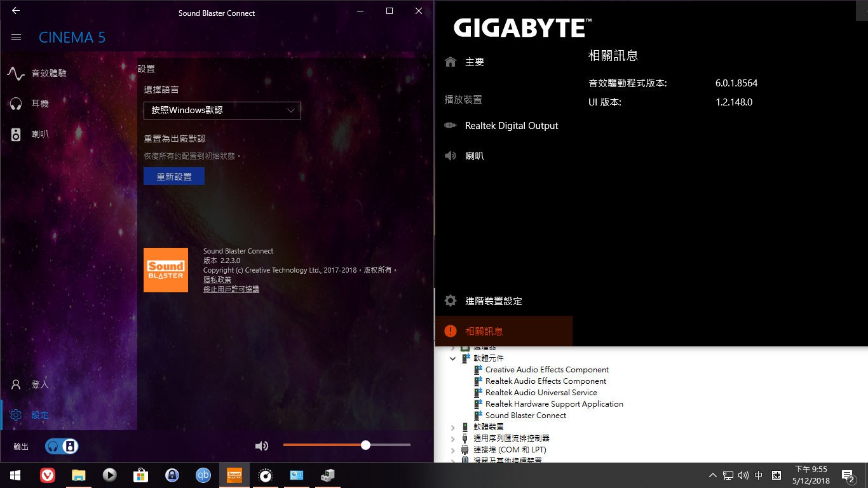
Task: Open Microsoft Store from taskbar
Action: coord(141,475)
